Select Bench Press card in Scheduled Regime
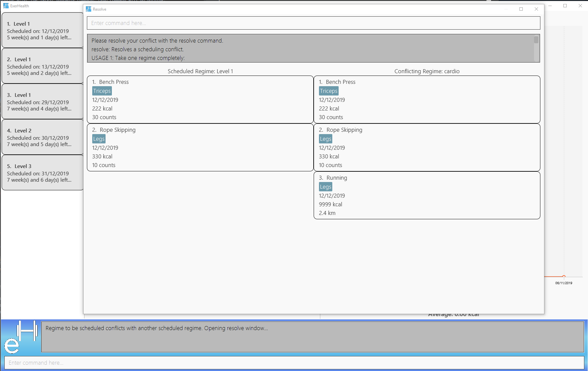588x371 pixels. pyautogui.click(x=200, y=99)
